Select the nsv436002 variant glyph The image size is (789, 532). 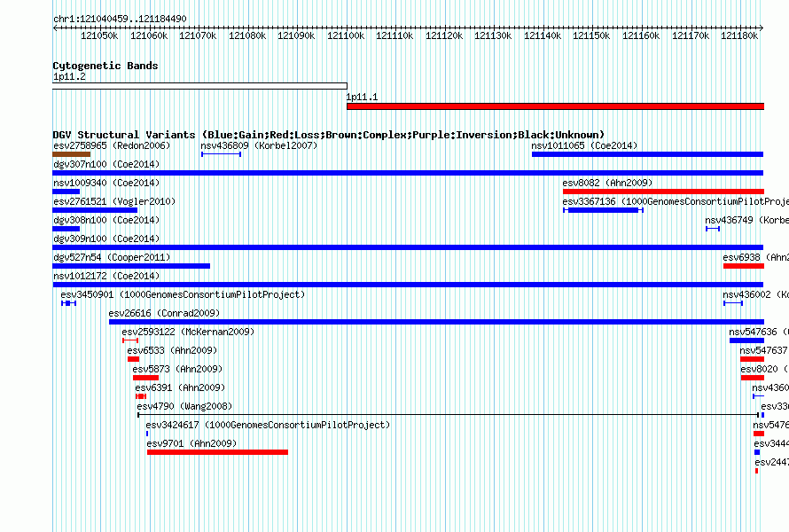pyautogui.click(x=733, y=303)
